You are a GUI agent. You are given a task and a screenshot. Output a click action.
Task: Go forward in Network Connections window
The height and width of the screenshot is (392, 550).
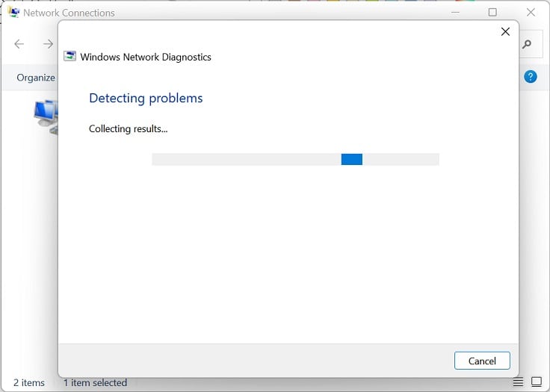pyautogui.click(x=48, y=44)
